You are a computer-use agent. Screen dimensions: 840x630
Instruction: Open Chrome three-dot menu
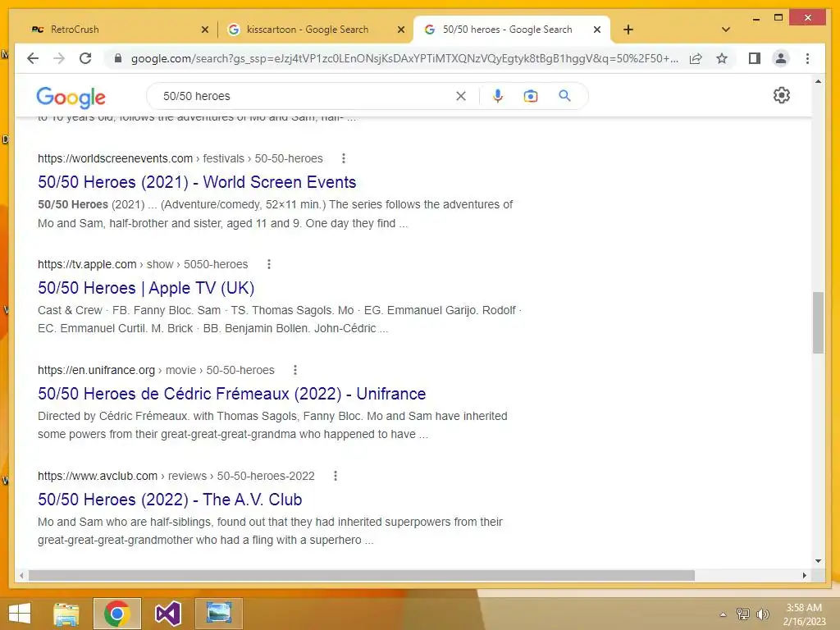(x=807, y=58)
